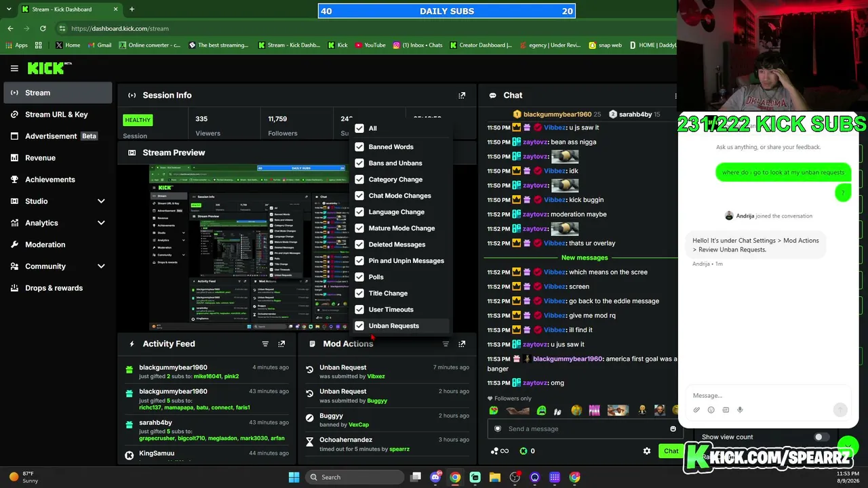Open the Activity Feed filter
Screen dimensions: 868x488
tap(265, 344)
